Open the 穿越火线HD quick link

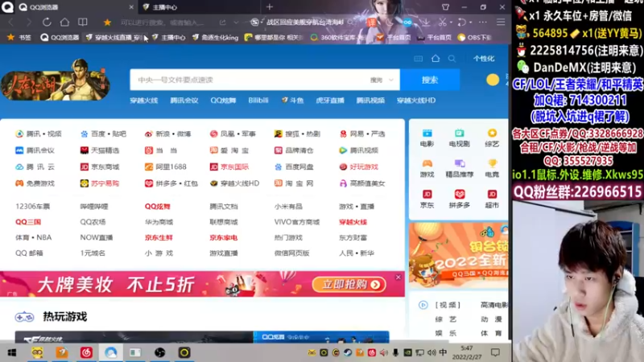click(x=416, y=100)
